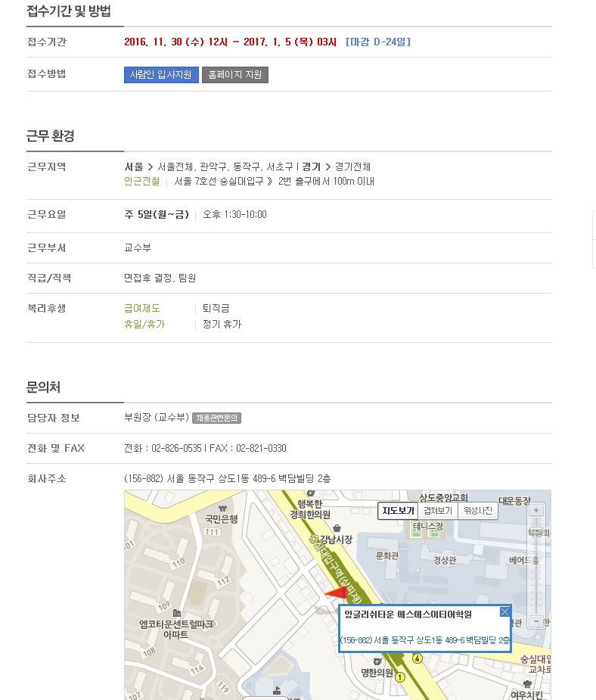The image size is (596, 700).
Task: Click the 마감 D-24일 deadline text
Action: point(378,42)
